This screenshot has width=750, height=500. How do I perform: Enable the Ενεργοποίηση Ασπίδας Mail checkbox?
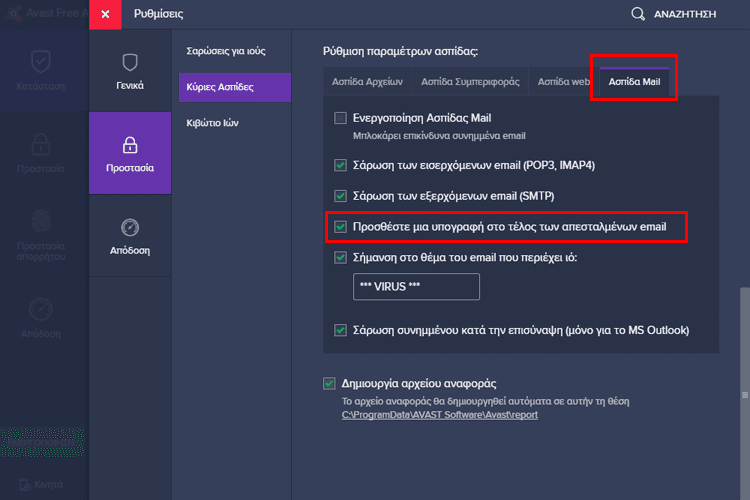coord(341,118)
